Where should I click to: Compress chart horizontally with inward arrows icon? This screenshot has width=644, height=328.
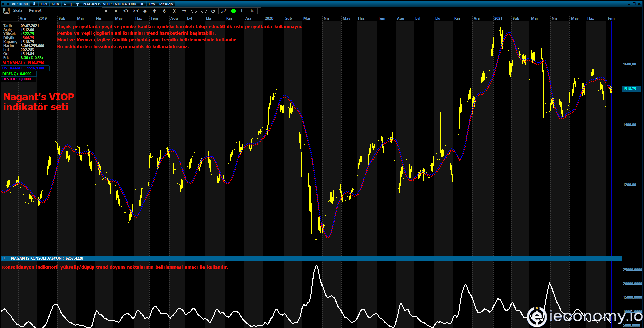(136, 11)
